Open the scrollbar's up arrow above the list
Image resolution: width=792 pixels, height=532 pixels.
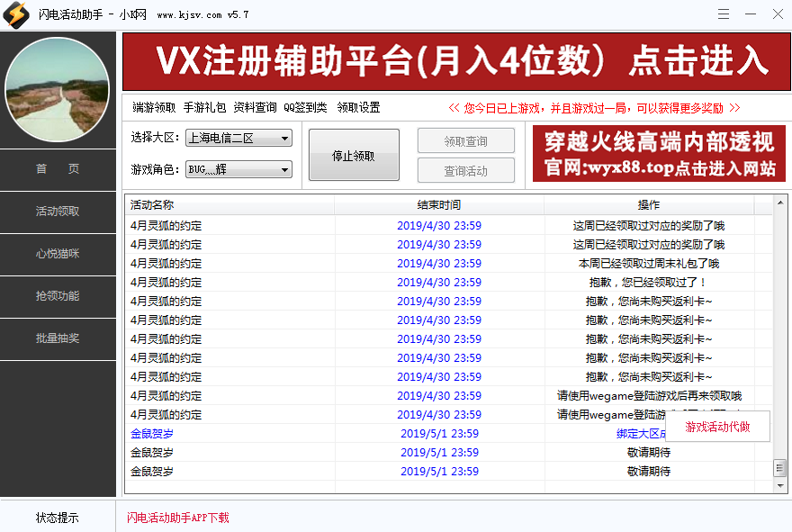(779, 202)
